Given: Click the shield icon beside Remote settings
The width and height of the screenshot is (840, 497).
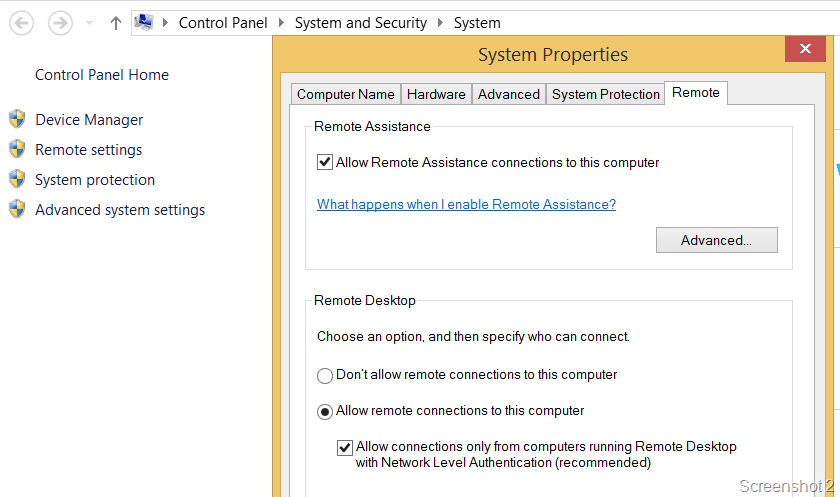Looking at the screenshot, I should (17, 150).
